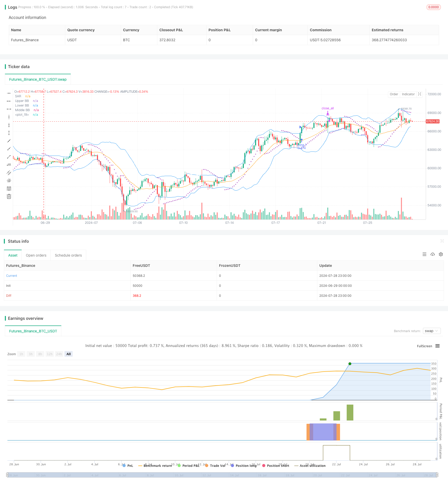Click the 0.0000 red badge in Logs header
This screenshot has width=448, height=485.
pos(434,7)
